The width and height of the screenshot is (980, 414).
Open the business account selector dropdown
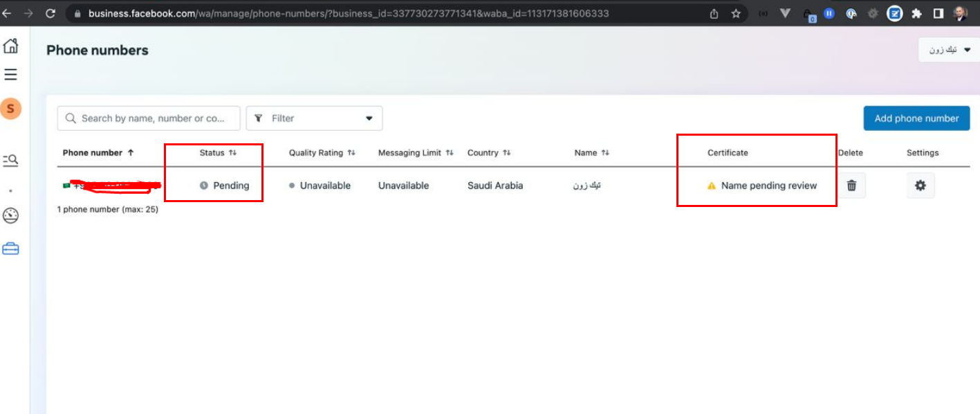click(x=949, y=50)
